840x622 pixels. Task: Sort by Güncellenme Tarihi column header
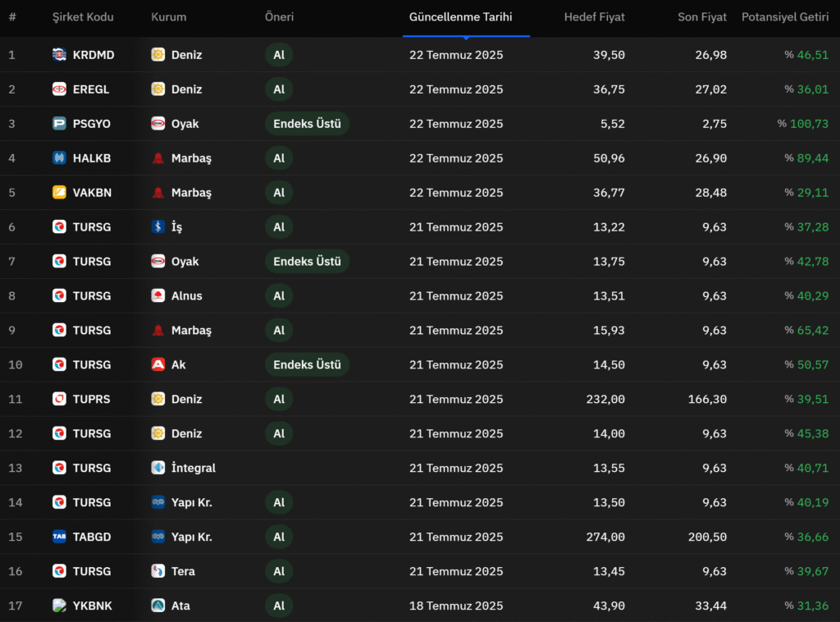461,17
